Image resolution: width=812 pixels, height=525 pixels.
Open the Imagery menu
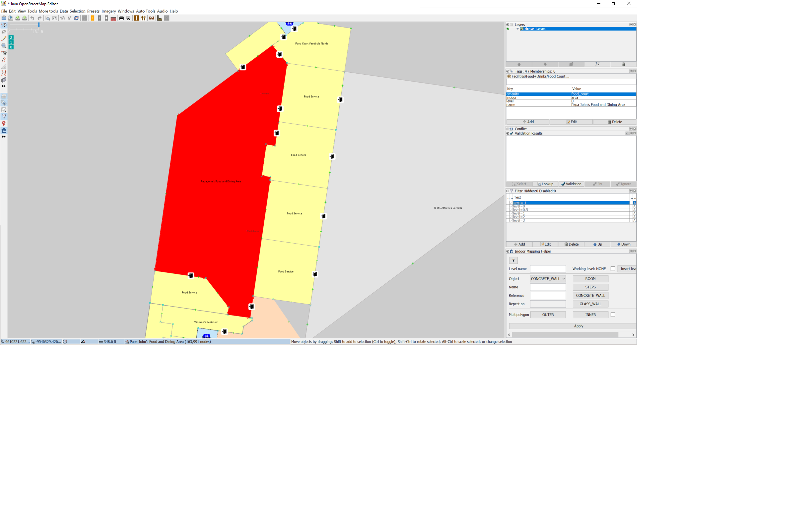pos(108,11)
